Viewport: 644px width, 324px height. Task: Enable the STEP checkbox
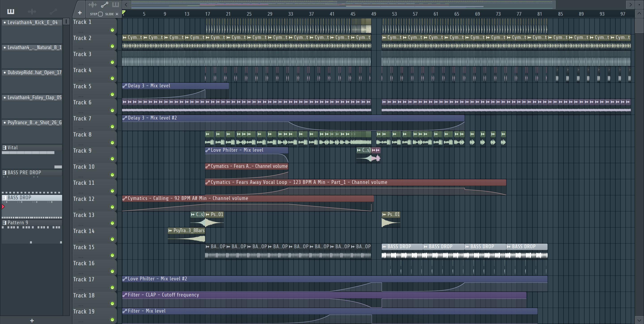coord(100,14)
